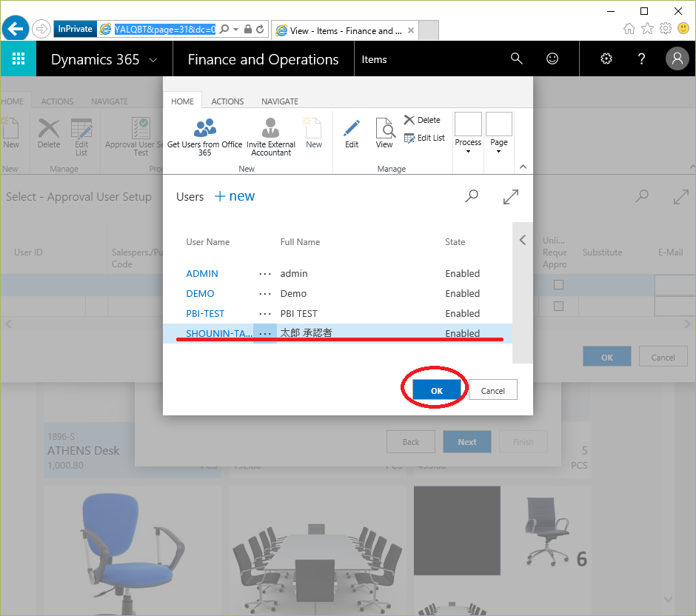
Task: Open the settings gear in the black header
Action: (606, 58)
